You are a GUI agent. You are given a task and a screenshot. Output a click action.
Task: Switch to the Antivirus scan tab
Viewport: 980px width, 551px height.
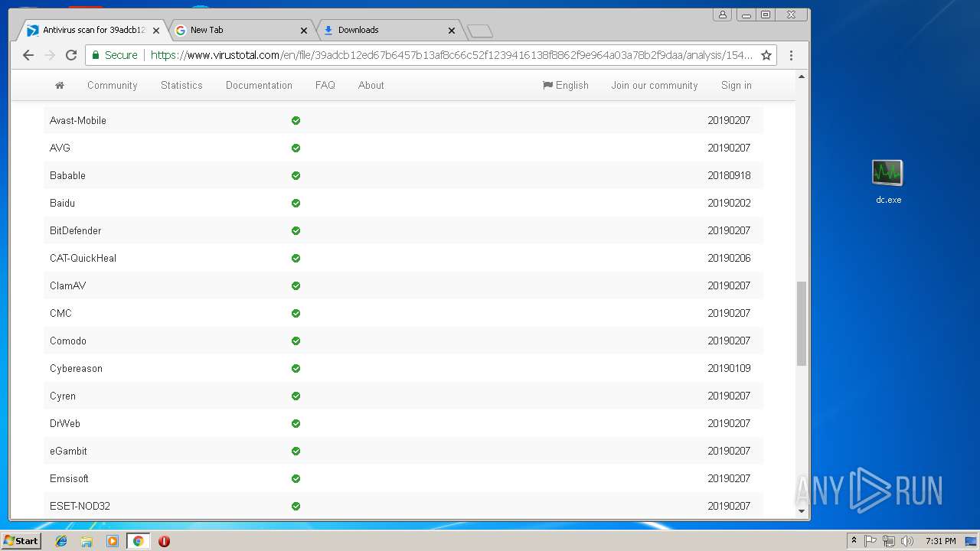(x=93, y=31)
